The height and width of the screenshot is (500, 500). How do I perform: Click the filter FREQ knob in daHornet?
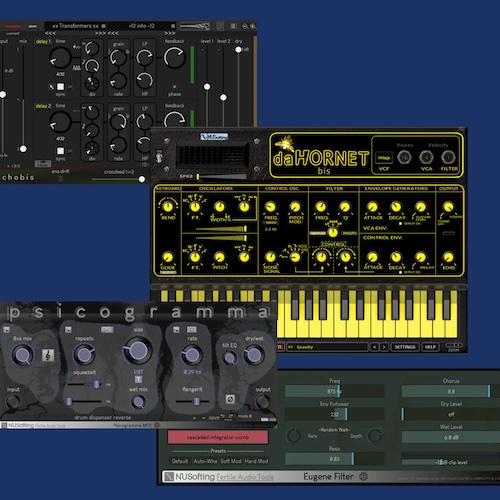click(321, 207)
